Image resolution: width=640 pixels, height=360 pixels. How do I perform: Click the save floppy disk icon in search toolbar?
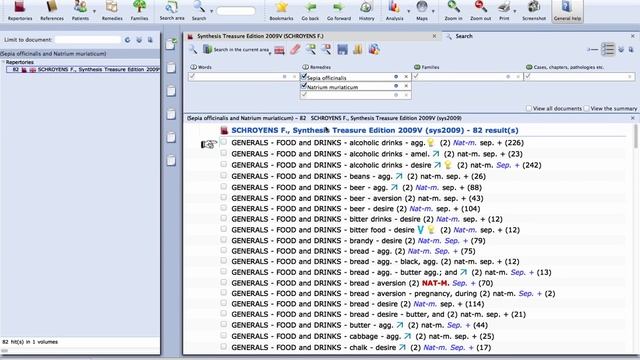click(x=342, y=50)
